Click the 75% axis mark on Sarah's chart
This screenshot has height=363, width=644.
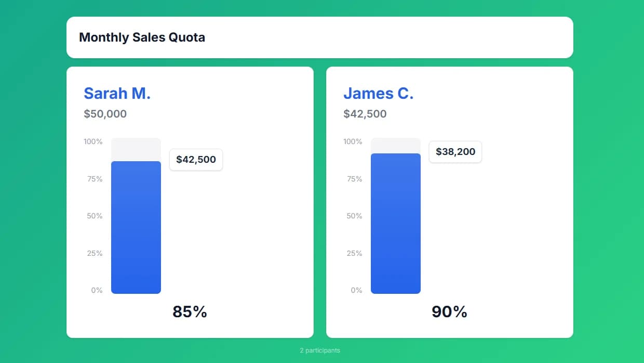coord(95,178)
